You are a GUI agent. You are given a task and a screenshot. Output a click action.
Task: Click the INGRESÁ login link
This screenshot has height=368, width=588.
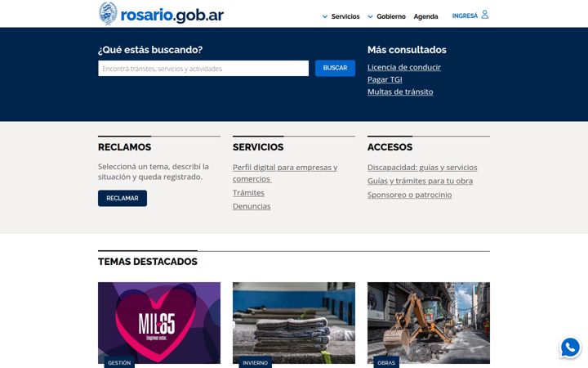(x=465, y=16)
